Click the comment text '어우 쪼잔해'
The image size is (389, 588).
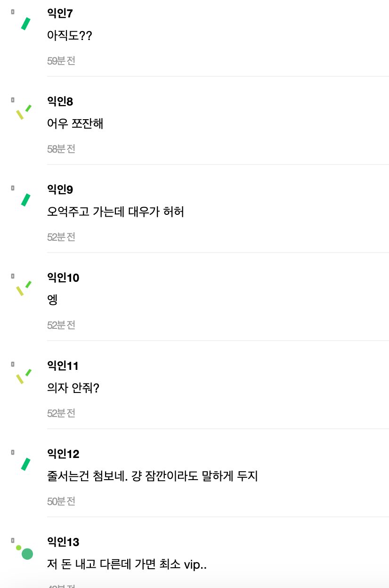coord(75,124)
